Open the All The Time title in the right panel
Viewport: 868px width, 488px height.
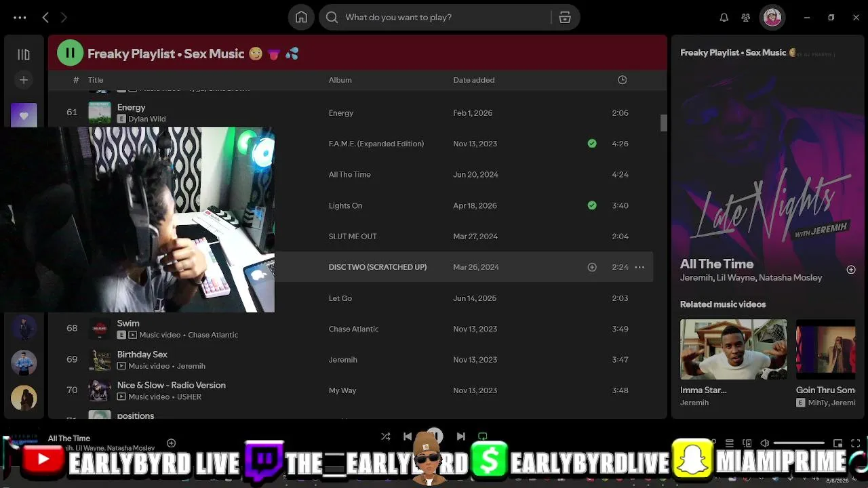[717, 264]
